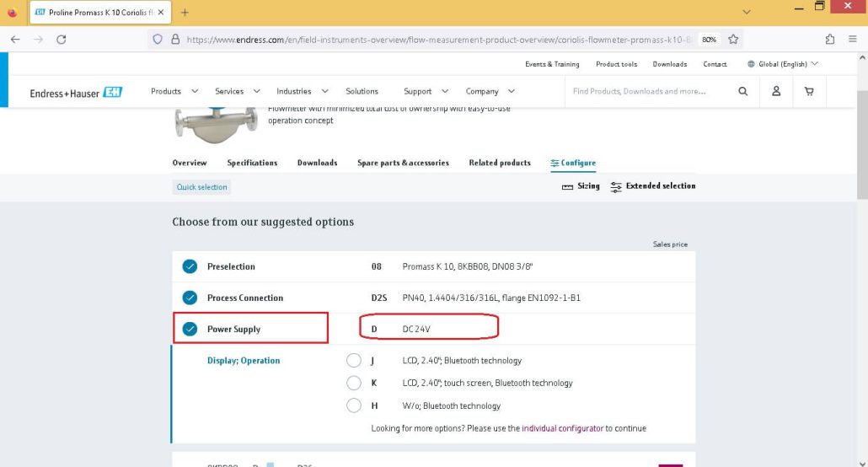Click the Power Supply row label

pyautogui.click(x=233, y=329)
